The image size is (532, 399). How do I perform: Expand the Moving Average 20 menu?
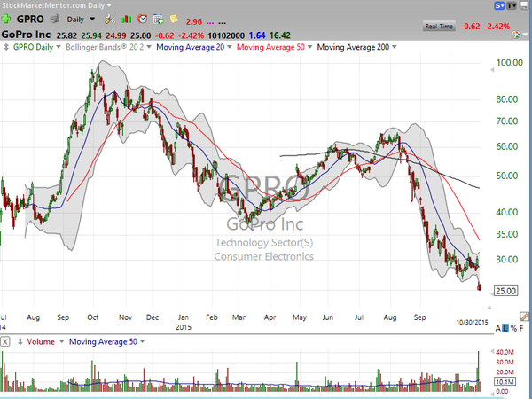click(230, 47)
